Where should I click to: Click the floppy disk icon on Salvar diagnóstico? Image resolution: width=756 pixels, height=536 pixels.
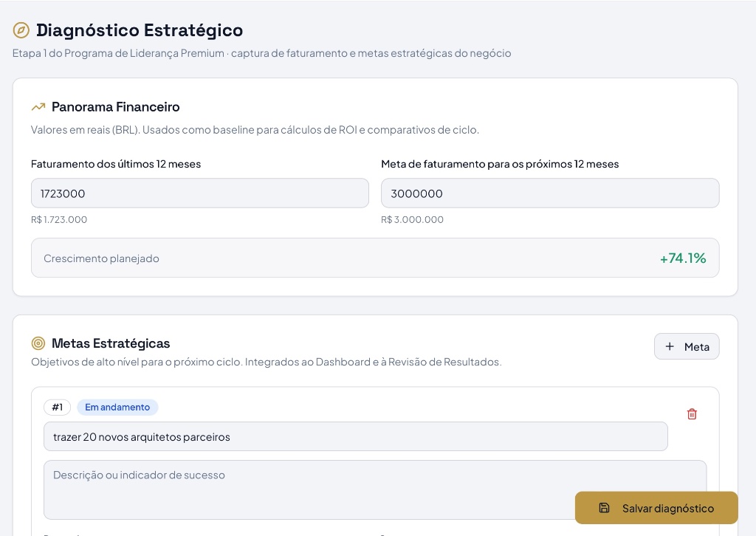click(x=604, y=507)
